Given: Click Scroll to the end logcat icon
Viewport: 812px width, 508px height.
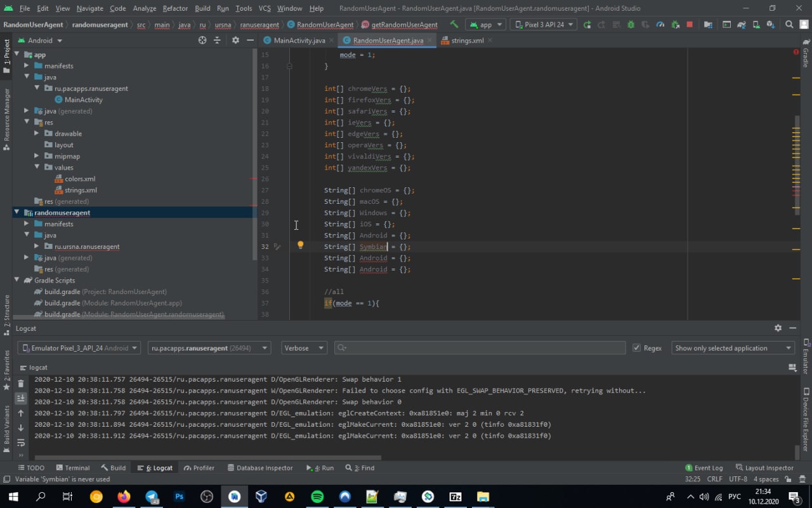Looking at the screenshot, I should (x=21, y=398).
